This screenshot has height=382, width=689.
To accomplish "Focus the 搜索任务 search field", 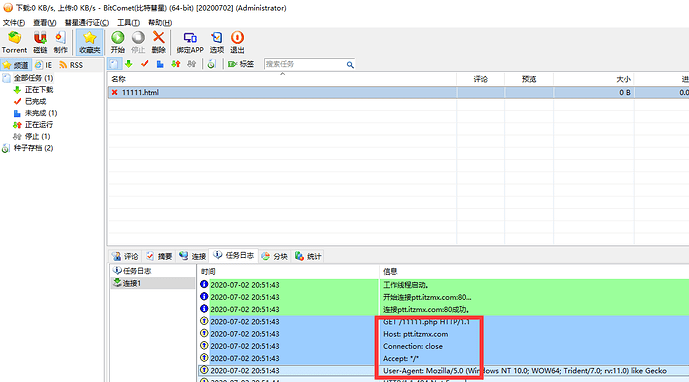I will 305,64.
